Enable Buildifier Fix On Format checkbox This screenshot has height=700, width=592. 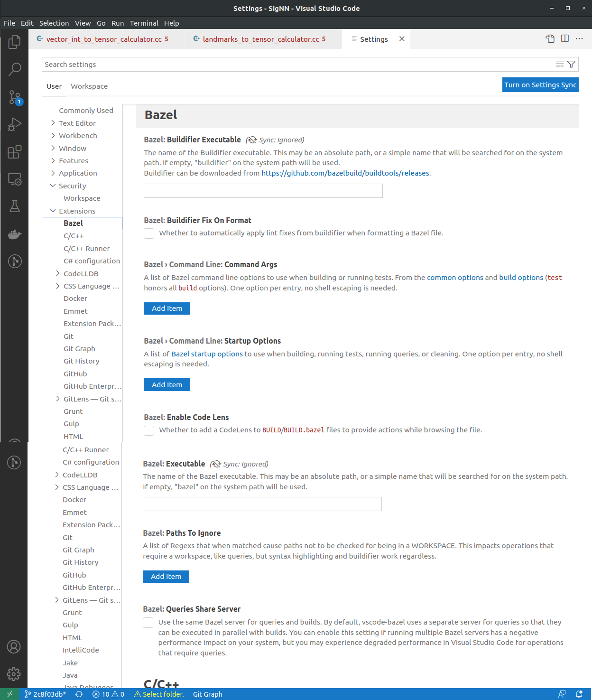coord(149,233)
